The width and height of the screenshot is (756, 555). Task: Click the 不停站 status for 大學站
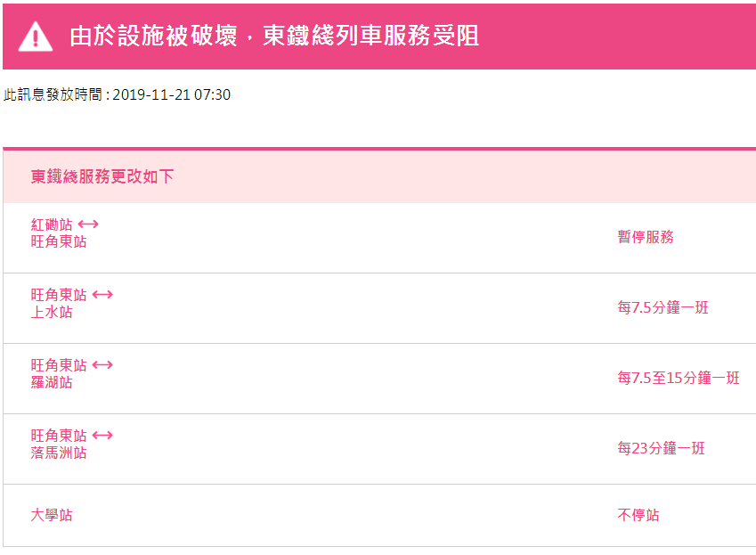[638, 515]
